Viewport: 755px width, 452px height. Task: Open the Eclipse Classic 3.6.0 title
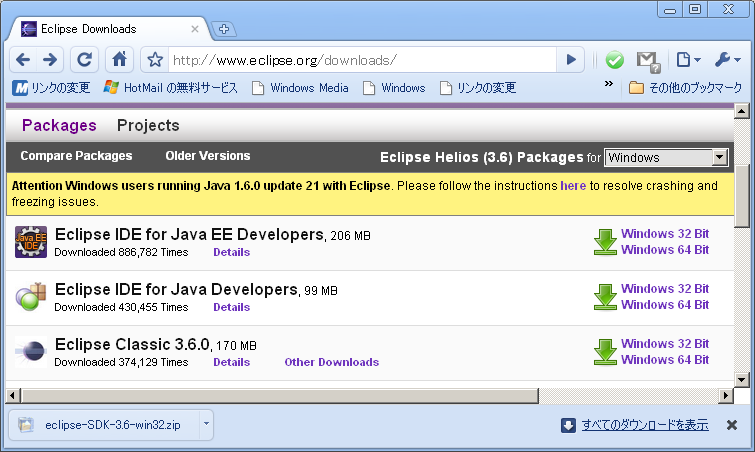132,344
